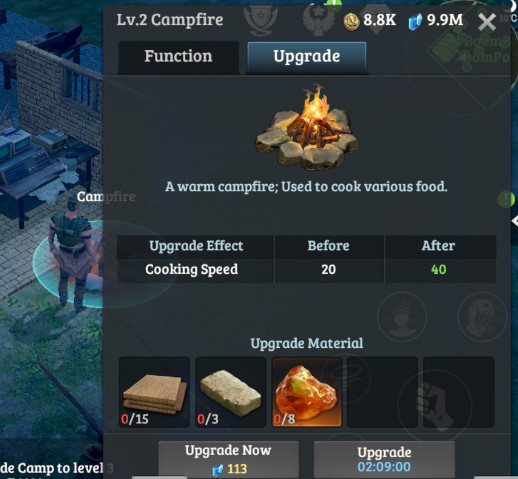Tap the faded fist attack icon
Viewport: 518px width, 479px height.
(435, 405)
